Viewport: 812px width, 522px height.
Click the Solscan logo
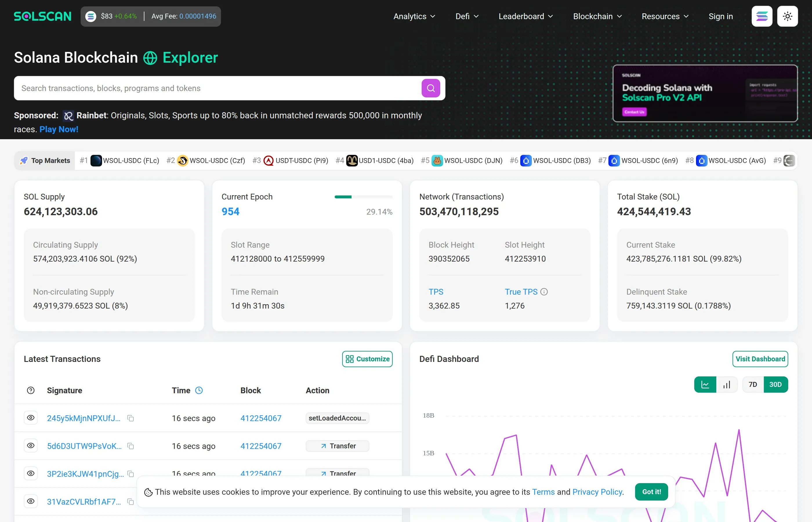pyautogui.click(x=42, y=16)
